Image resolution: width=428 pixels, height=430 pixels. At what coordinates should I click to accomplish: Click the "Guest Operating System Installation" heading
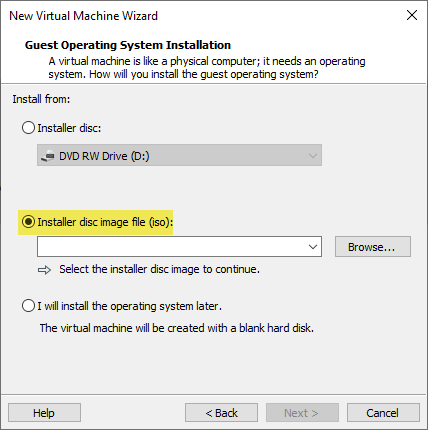click(x=128, y=45)
